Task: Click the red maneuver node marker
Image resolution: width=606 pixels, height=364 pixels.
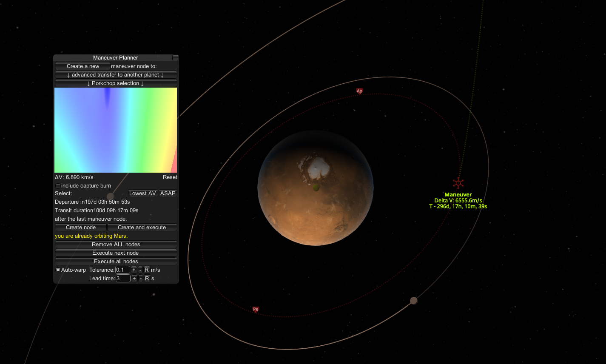Action: [x=458, y=183]
